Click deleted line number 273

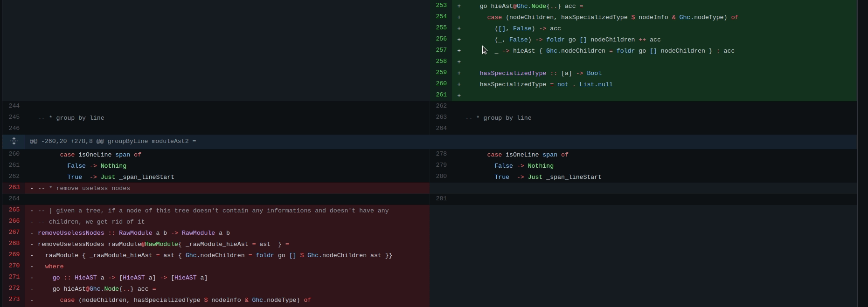pos(14,300)
